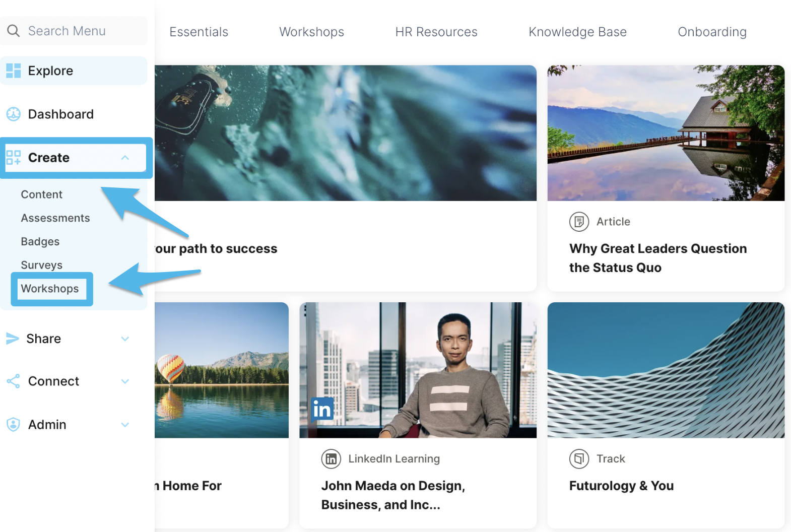Open Why Great Leaders Question the Status Quo
The image size is (791, 532).
click(658, 258)
